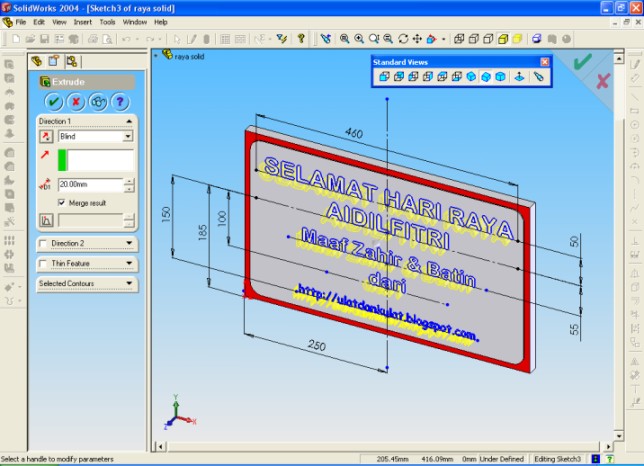644x466 pixels.
Task: Click the Editing Sketch3 status bar text
Action: click(x=557, y=459)
